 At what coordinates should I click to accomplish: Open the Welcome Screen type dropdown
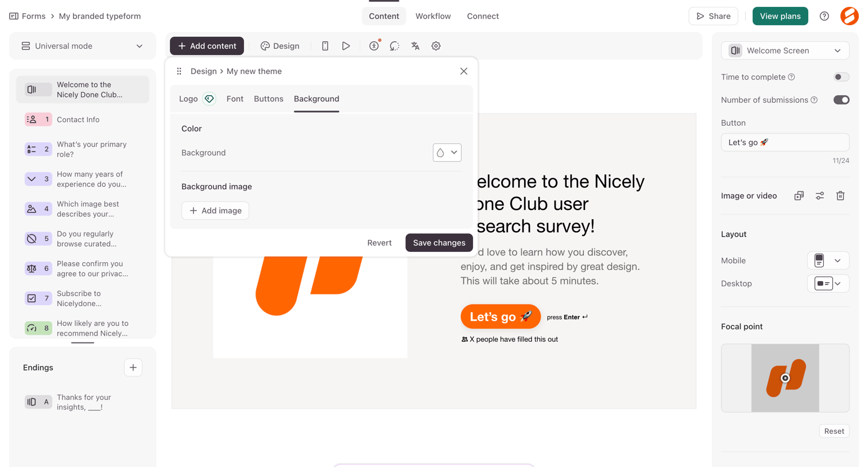pos(785,50)
